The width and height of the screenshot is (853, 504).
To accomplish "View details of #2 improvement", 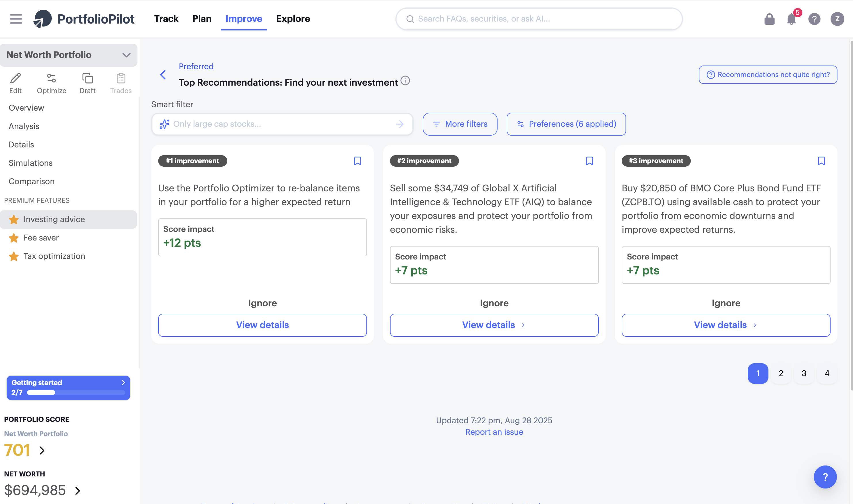I will [x=494, y=325].
